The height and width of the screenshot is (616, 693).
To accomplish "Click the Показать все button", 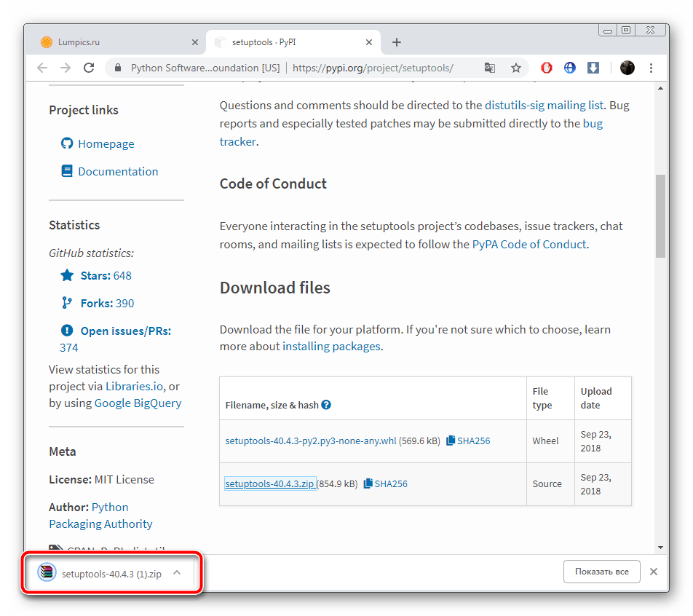I will tap(601, 572).
